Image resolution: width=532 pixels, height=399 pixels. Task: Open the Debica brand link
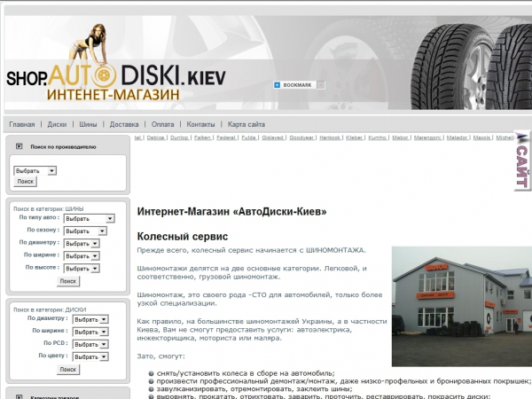click(x=156, y=137)
